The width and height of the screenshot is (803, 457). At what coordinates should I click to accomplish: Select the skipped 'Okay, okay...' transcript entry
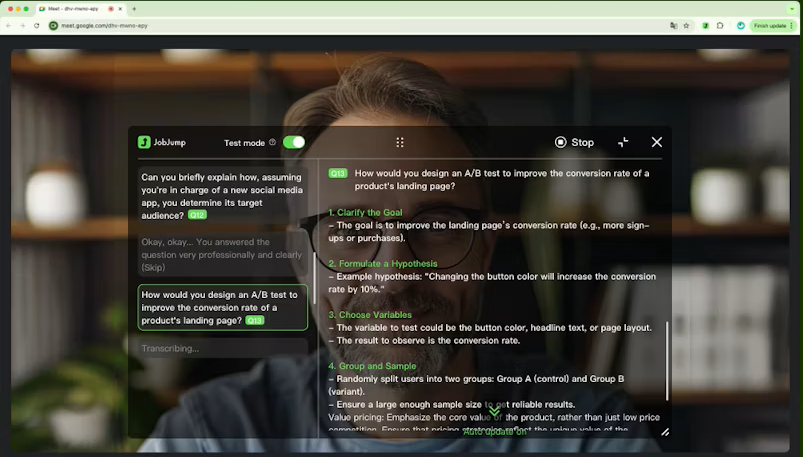(222, 255)
